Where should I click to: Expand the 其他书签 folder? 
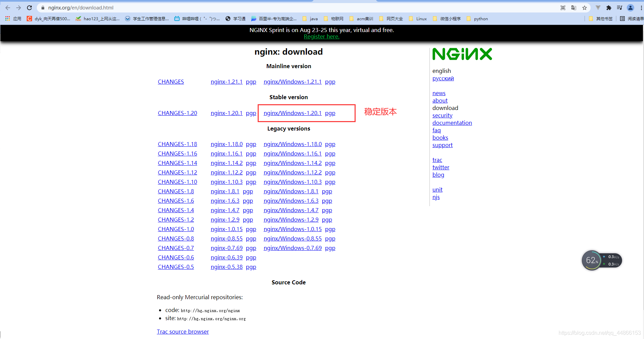[x=600, y=19]
